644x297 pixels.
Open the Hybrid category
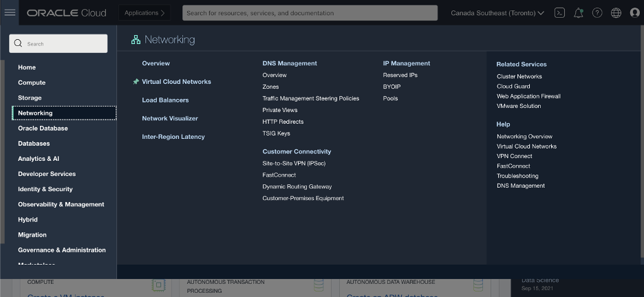point(28,219)
